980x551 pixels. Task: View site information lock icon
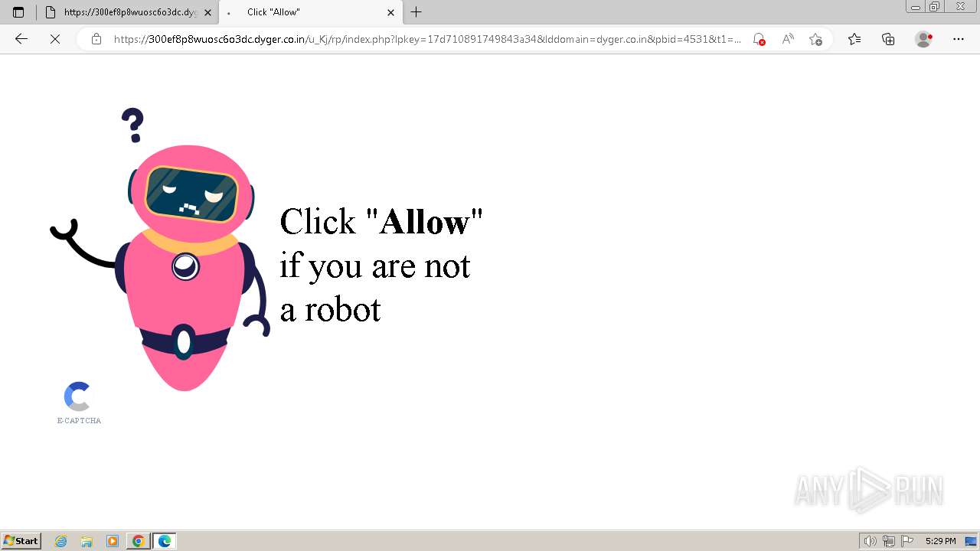[x=96, y=39]
